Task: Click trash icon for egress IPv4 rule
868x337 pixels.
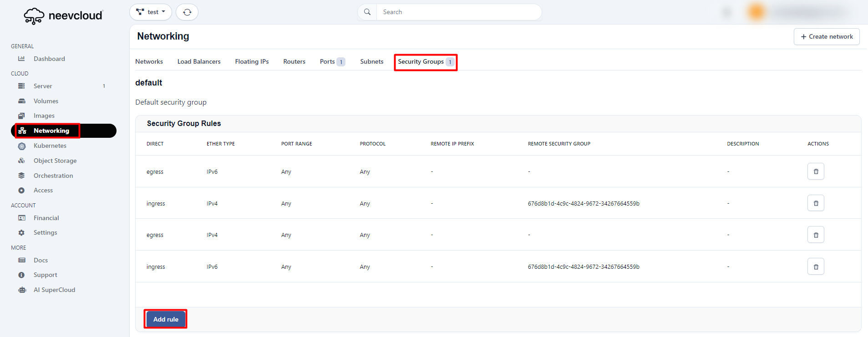Action: click(x=815, y=235)
